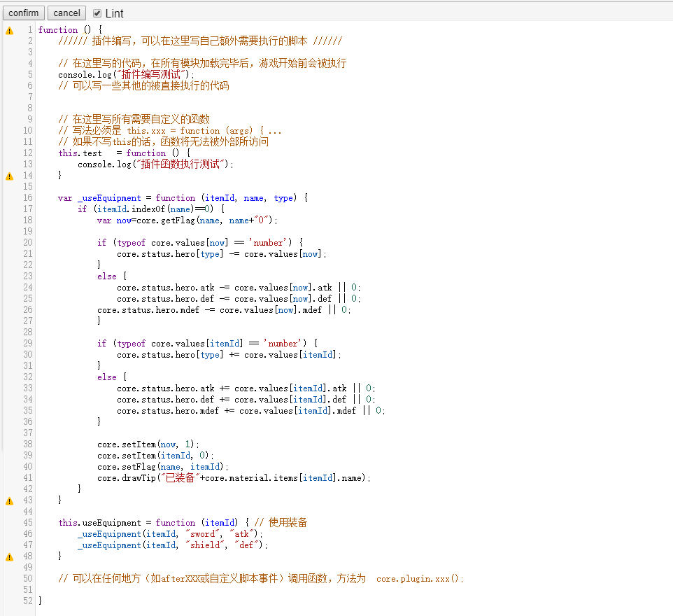Click the warning icon on line 1
Viewport: 673px width, 616px height.
coord(9,30)
